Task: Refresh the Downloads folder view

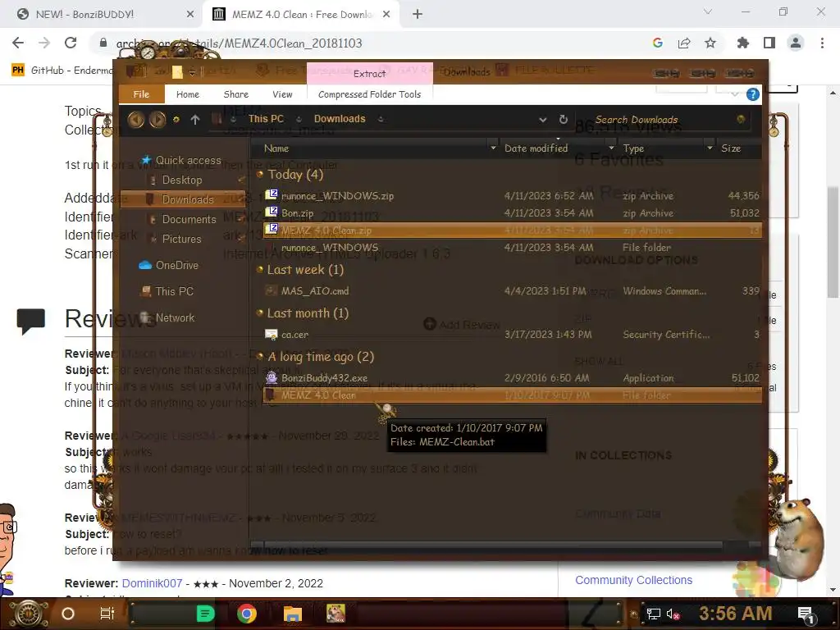Action: click(563, 120)
